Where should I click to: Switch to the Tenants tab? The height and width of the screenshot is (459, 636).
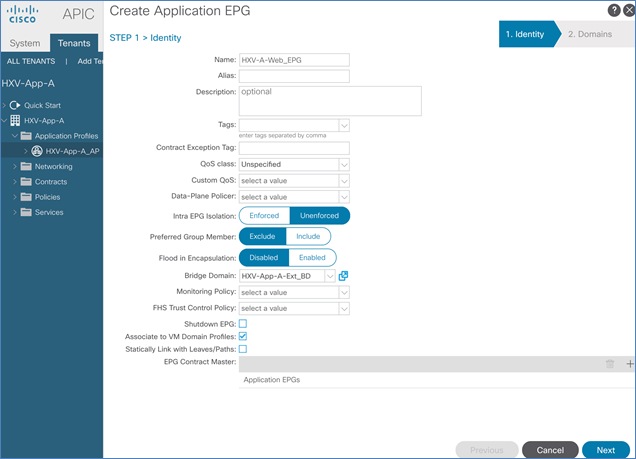click(x=74, y=43)
